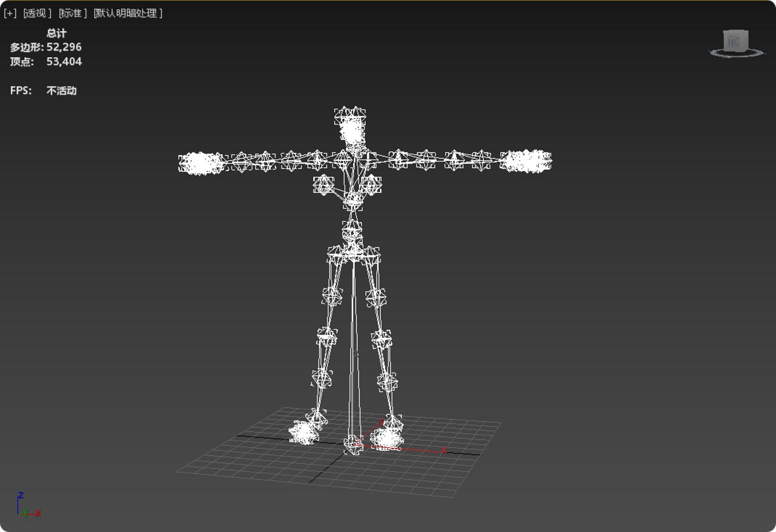Screen dimensions: 776x532
Task: Open the [+] general viewport menu
Action: point(10,13)
